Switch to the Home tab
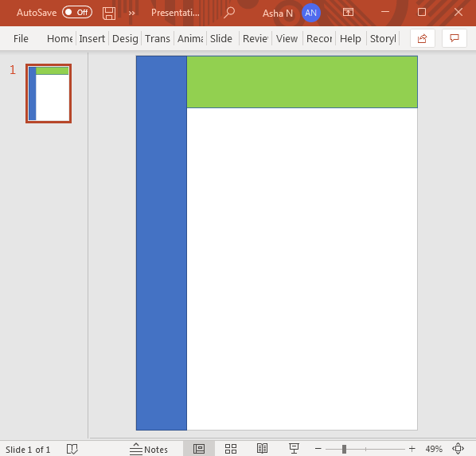Viewport: 476px width, 456px height. (60, 38)
